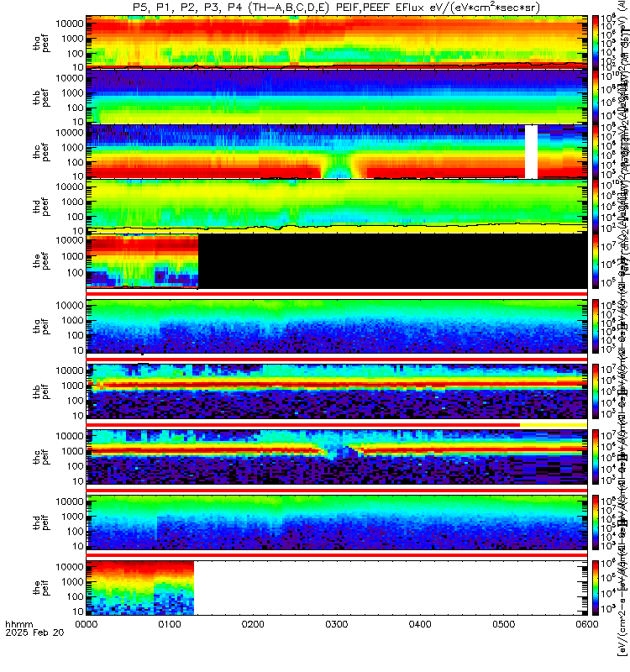Click the thd peef y-axis label

click(41, 207)
